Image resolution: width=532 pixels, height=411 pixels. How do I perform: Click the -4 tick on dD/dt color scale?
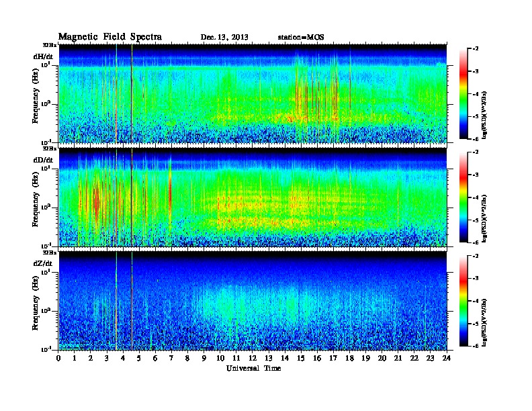pos(476,197)
